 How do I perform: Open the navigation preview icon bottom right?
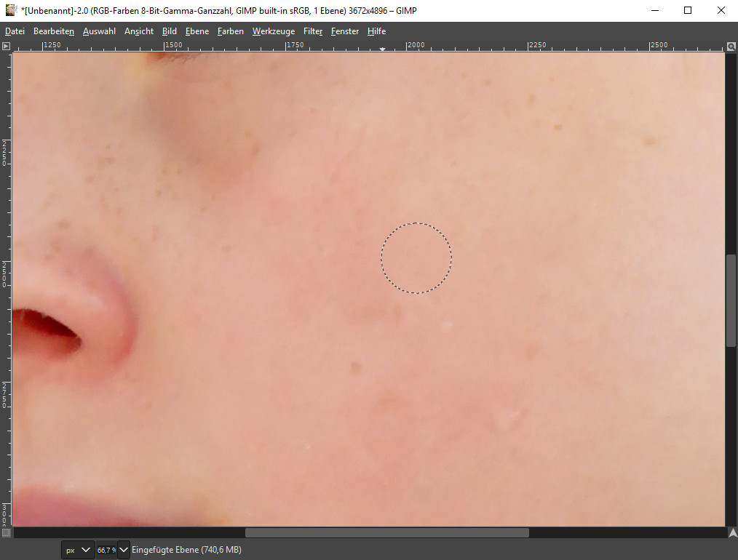(733, 532)
